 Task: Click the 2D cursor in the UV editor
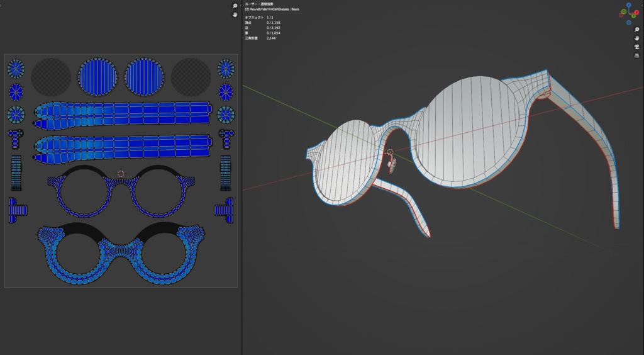(x=121, y=174)
